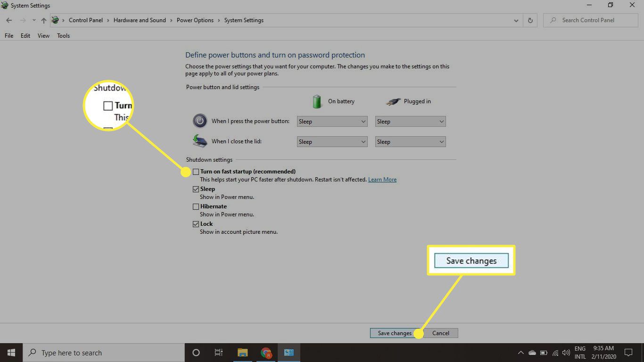Image resolution: width=644 pixels, height=362 pixels.
Task: Navigate to Hardware and Sound breadcrumb
Action: 140,20
